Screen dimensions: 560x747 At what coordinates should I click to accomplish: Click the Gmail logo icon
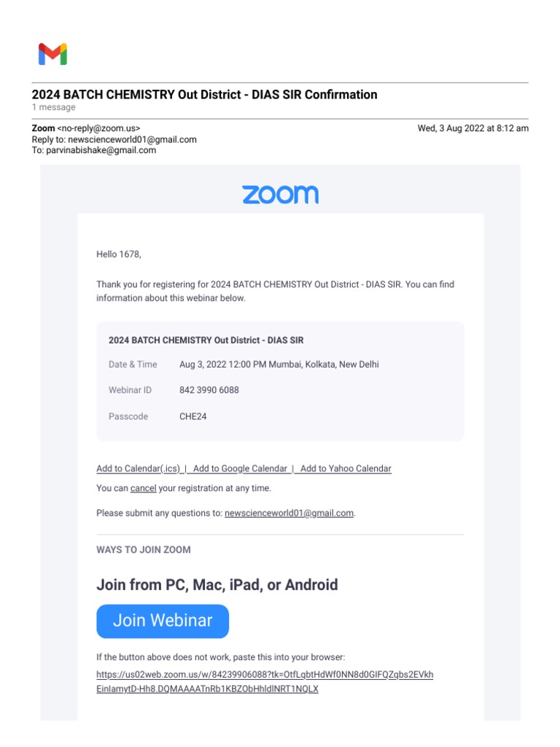(52, 54)
